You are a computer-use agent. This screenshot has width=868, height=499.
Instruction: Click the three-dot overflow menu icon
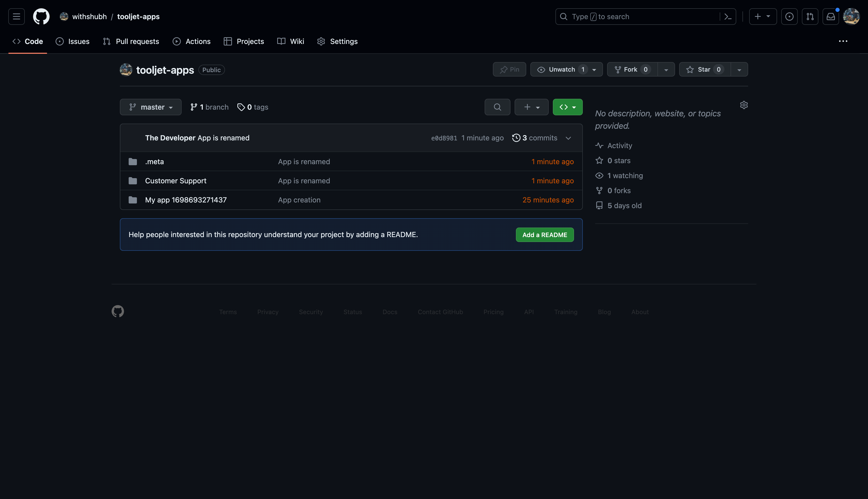pos(843,41)
